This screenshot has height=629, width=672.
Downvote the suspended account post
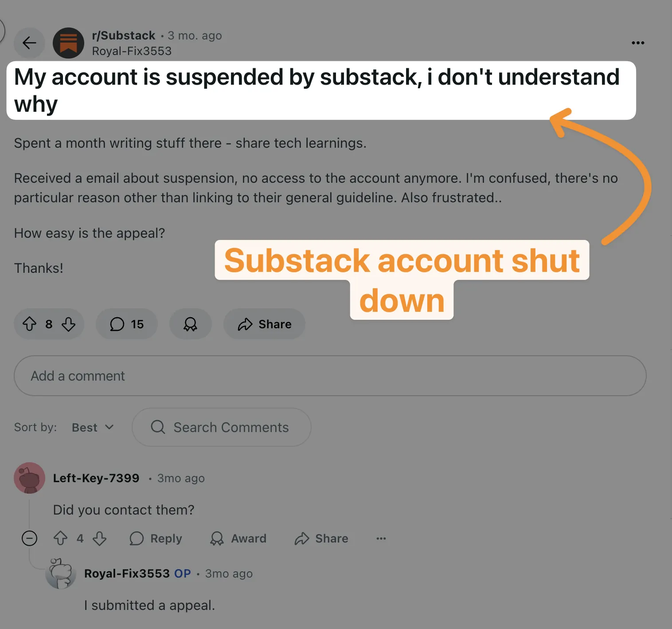tap(68, 324)
